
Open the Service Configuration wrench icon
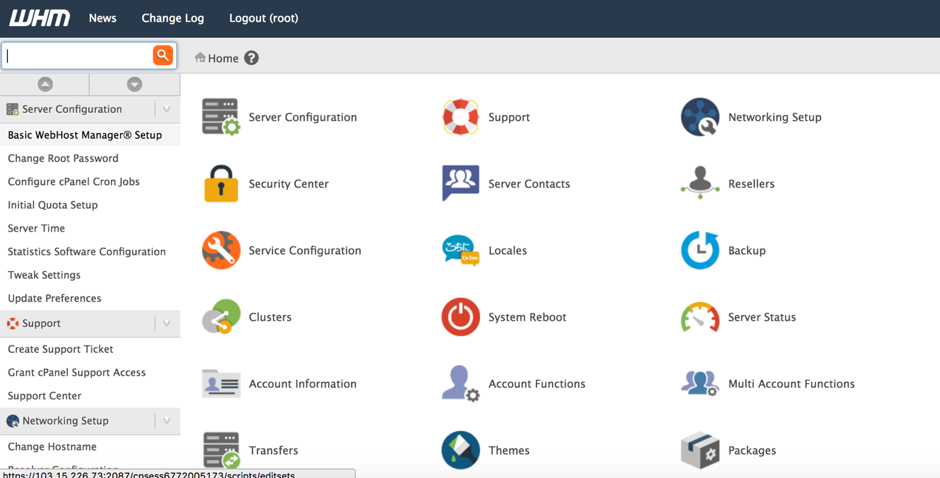(x=221, y=250)
